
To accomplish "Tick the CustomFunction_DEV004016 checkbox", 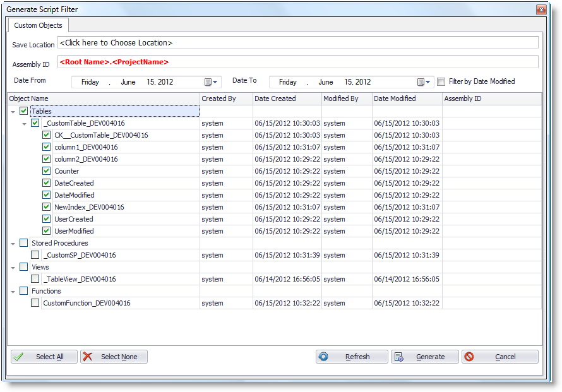I will [x=35, y=303].
